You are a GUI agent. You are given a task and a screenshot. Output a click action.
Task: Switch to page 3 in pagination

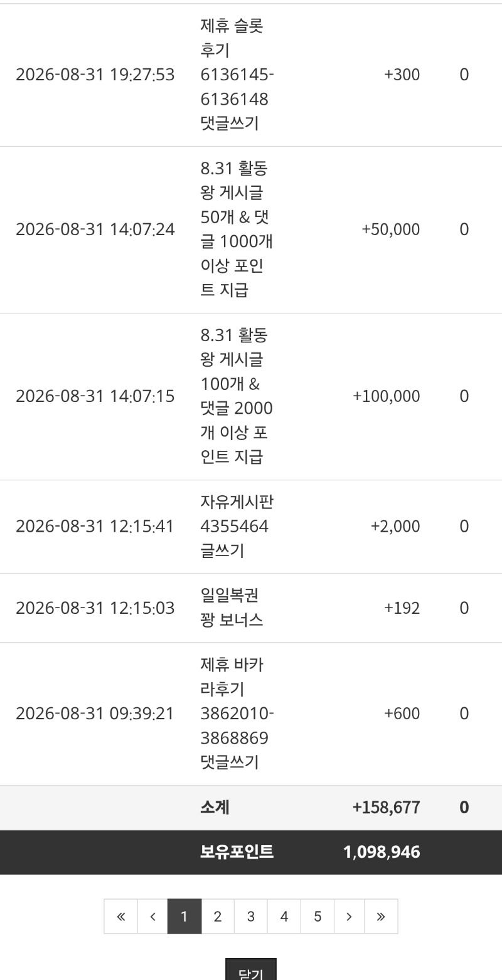(x=250, y=916)
